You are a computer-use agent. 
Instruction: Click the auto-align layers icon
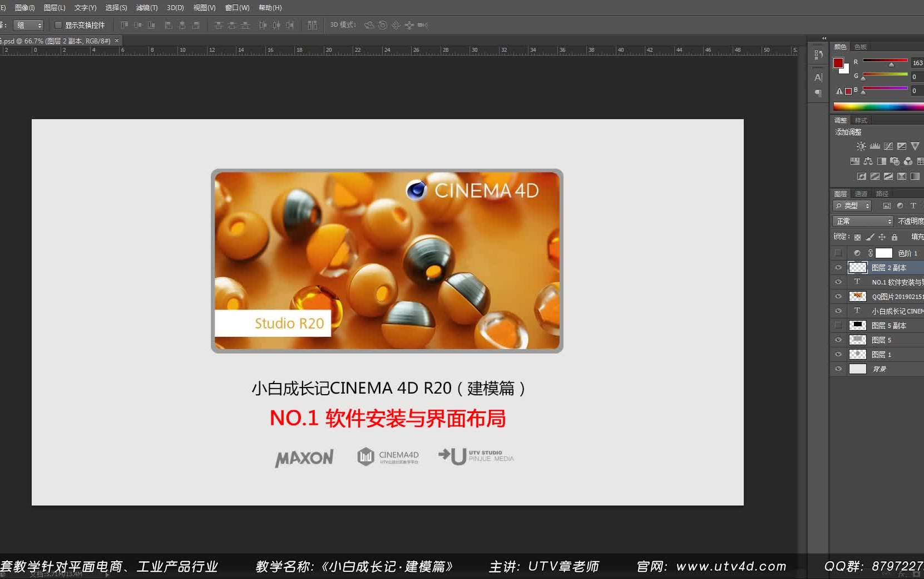(312, 25)
